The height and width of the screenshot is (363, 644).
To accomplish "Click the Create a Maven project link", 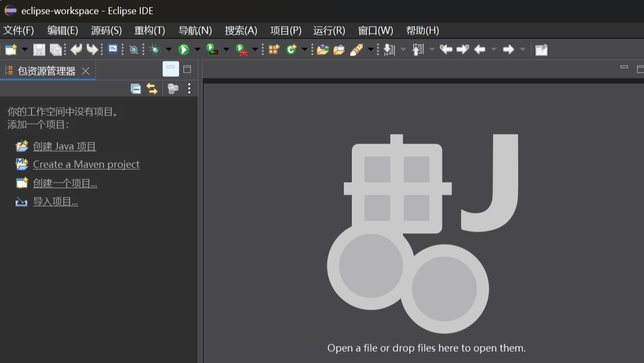I will click(86, 164).
